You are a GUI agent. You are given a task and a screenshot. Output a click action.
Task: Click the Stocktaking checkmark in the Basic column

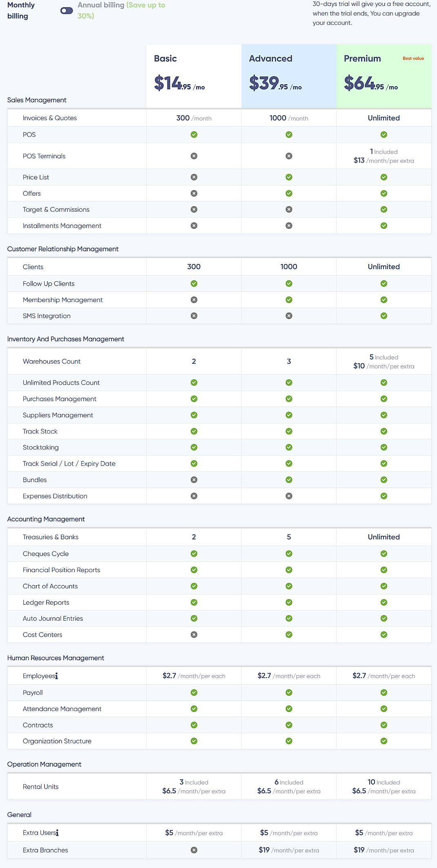pyautogui.click(x=193, y=447)
